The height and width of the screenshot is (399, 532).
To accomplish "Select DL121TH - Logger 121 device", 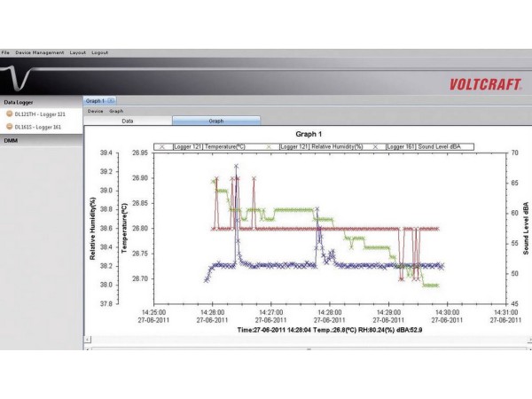I will (x=40, y=114).
